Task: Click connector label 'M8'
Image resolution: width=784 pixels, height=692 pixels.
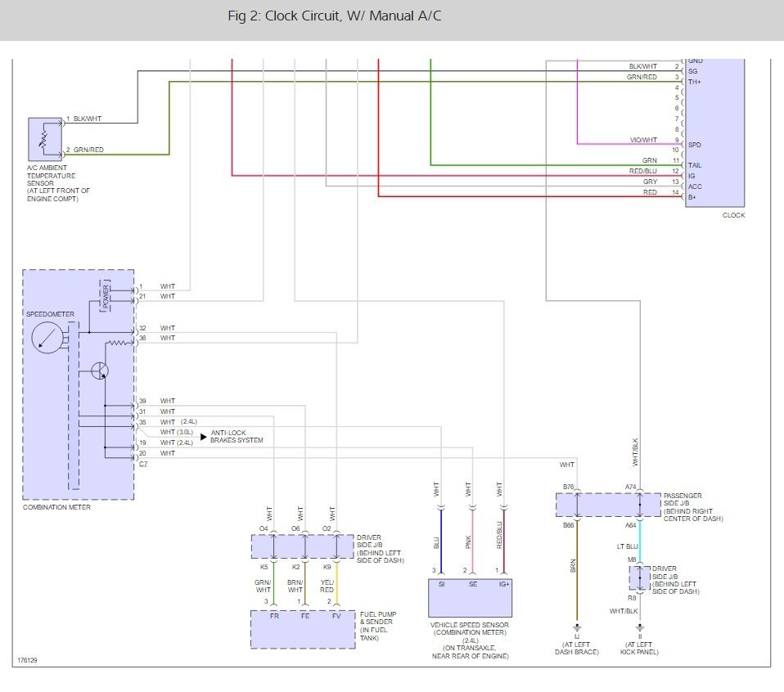Action: [632, 559]
